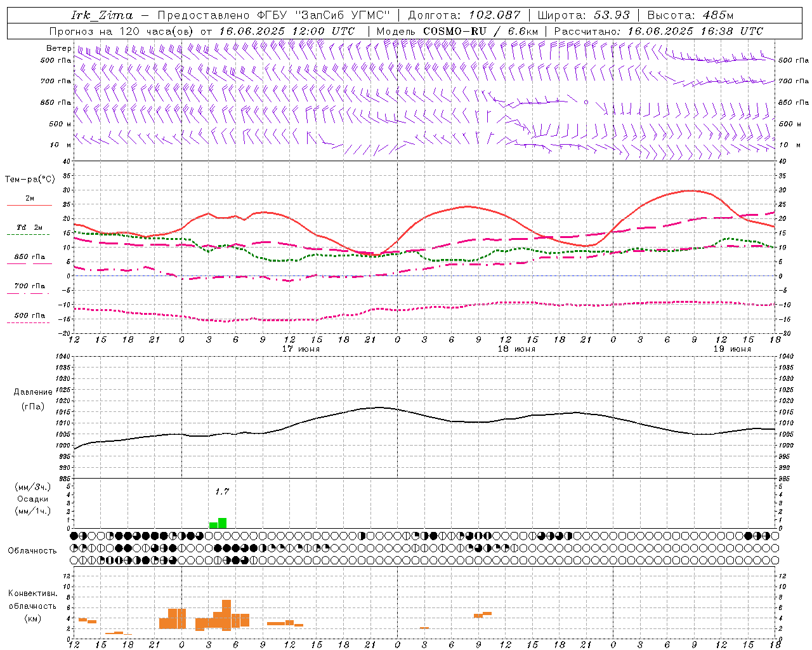
Task: Click "Прогноз на 120 часа(ов)" forecast length text
Action: coord(122,31)
